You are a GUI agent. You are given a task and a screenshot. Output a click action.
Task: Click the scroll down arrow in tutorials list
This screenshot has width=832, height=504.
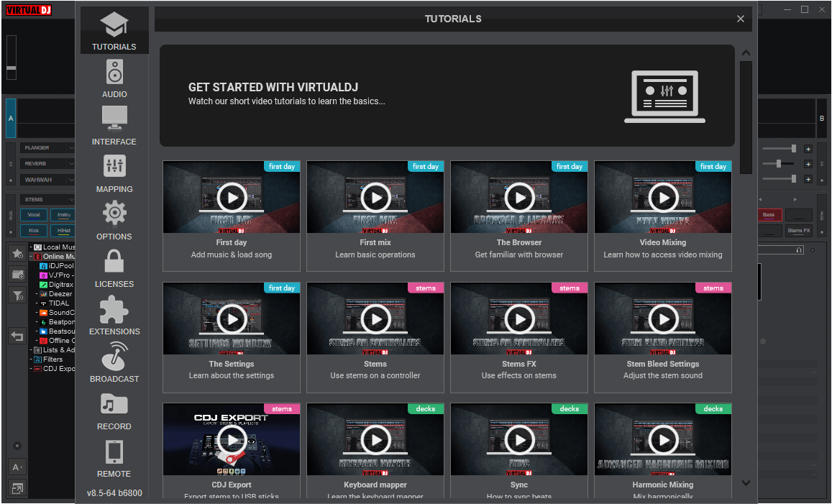click(746, 482)
